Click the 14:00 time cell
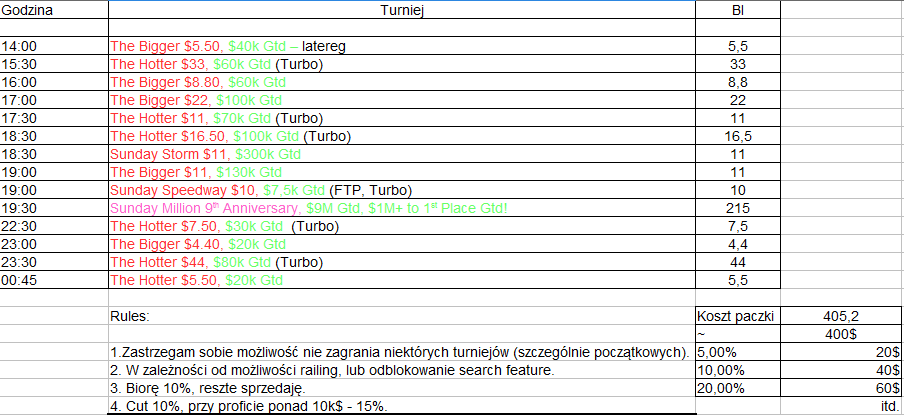The image size is (904, 415). click(x=54, y=46)
